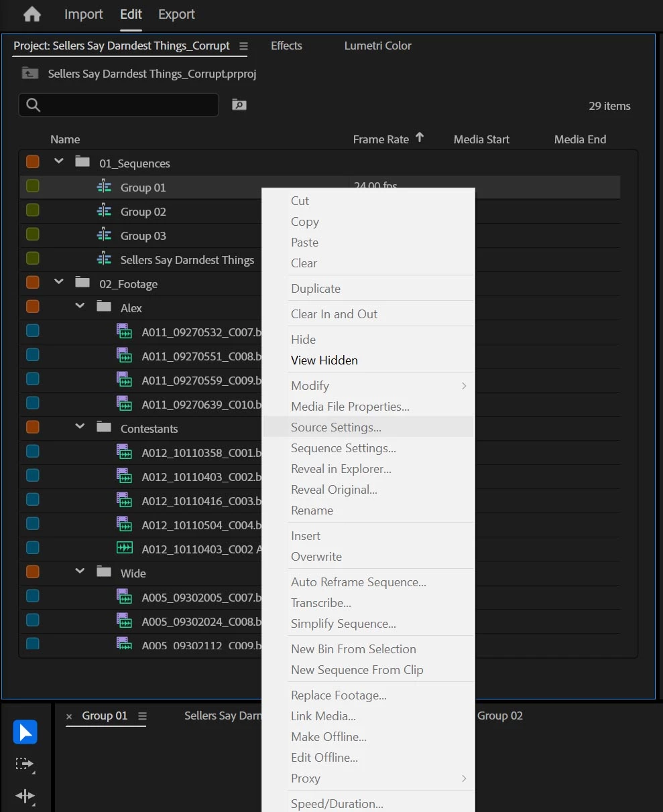663x812 pixels.
Task: Collapse the 01_Sequences bin
Action: pos(59,161)
